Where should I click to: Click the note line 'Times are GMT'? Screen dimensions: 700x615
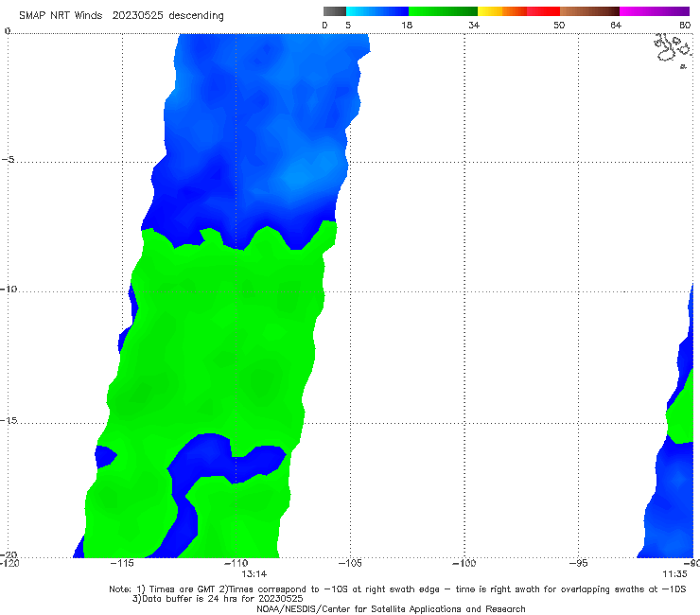coord(397,589)
